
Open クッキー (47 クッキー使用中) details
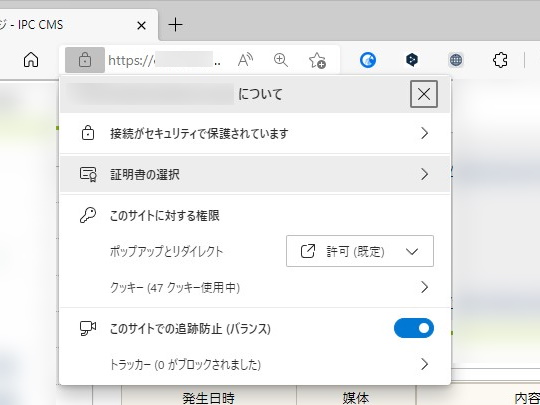click(x=255, y=287)
